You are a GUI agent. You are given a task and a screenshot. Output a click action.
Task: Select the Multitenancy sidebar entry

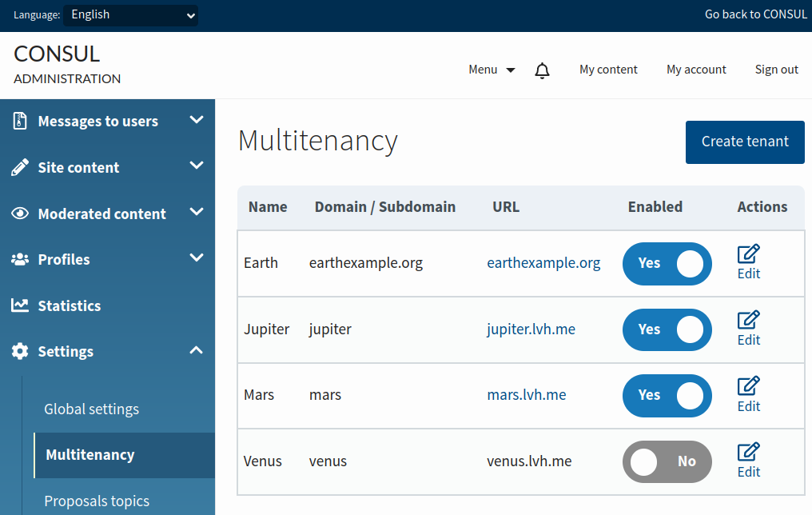tap(90, 454)
